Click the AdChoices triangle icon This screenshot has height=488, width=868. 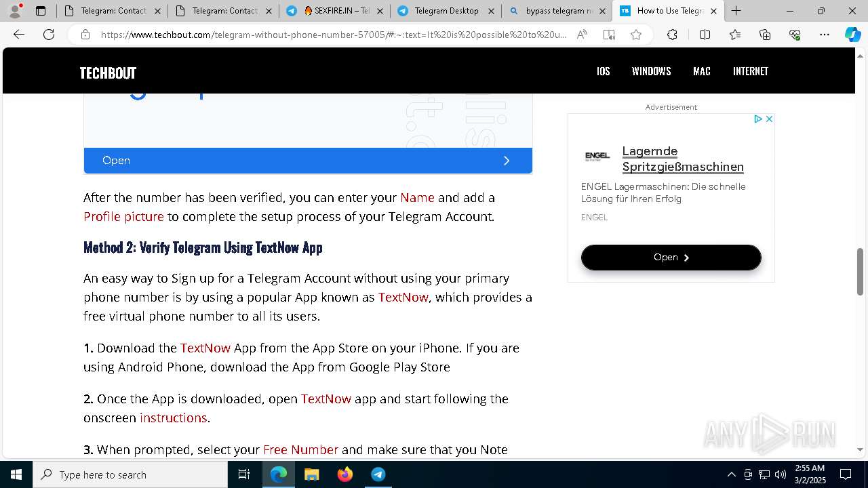tap(758, 119)
